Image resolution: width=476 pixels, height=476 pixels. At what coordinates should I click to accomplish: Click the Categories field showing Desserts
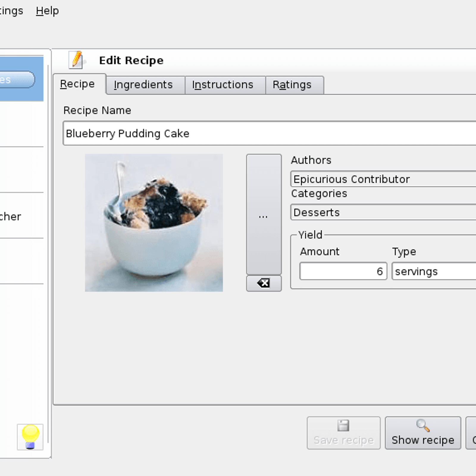point(383,212)
